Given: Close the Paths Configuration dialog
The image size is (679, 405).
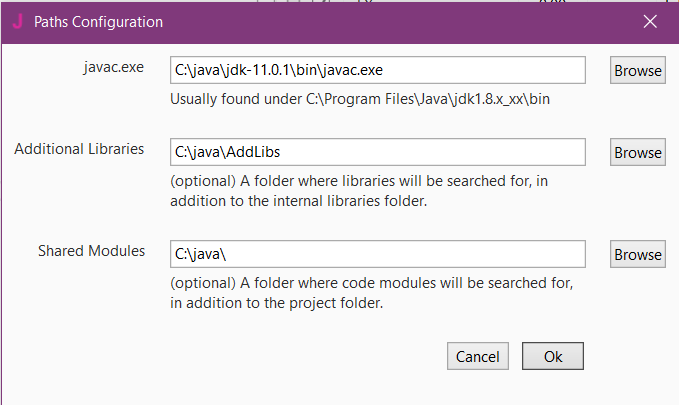Looking at the screenshot, I should 650,21.
